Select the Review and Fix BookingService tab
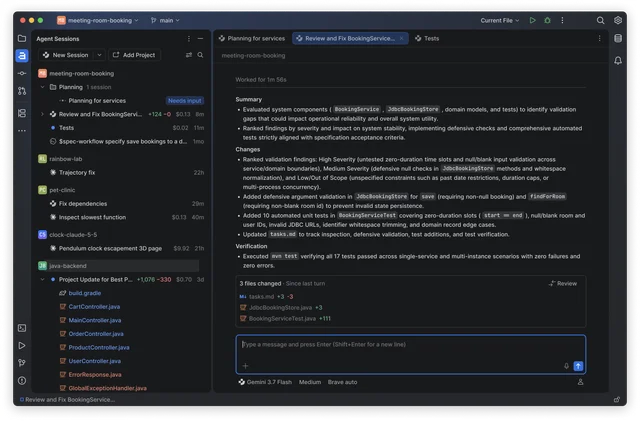Viewport: 640px width, 421px height. click(350, 38)
